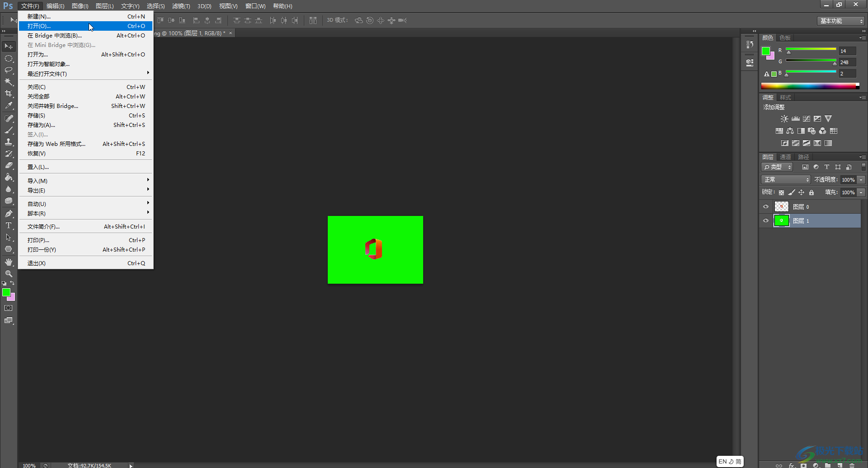Choose 存储为(A)... menu entry
868x468 pixels.
coord(85,125)
